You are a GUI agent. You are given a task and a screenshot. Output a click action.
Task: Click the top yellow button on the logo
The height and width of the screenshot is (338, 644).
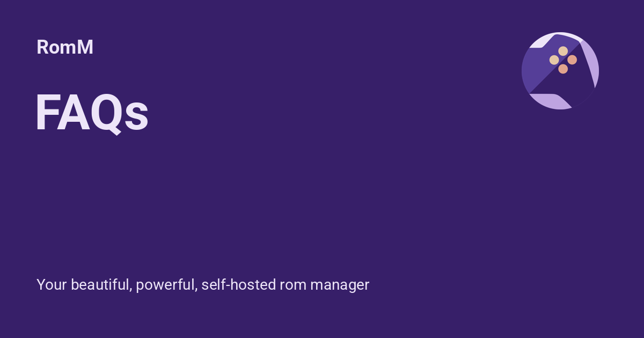[x=563, y=51]
